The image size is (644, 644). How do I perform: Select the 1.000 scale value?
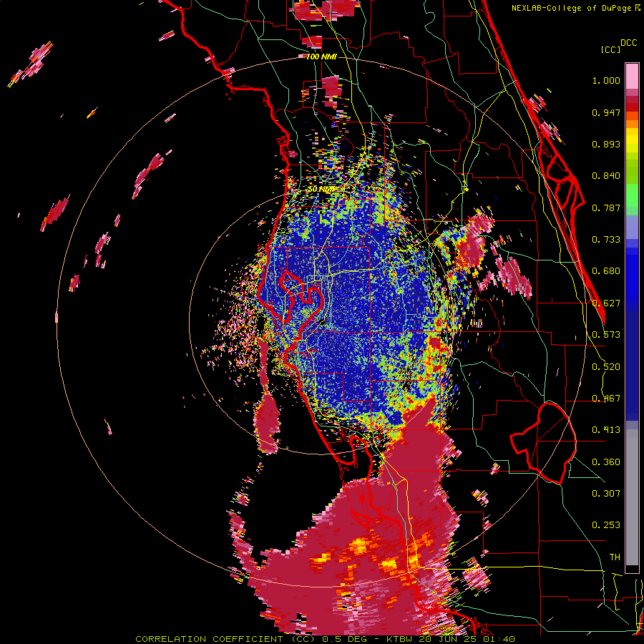(x=606, y=80)
